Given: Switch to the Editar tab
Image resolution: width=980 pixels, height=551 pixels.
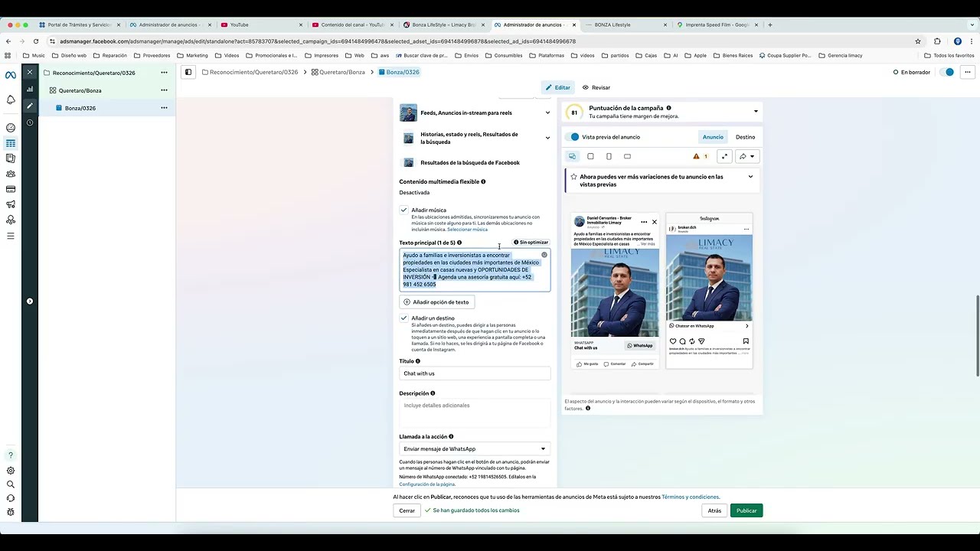Looking at the screenshot, I should [557, 87].
